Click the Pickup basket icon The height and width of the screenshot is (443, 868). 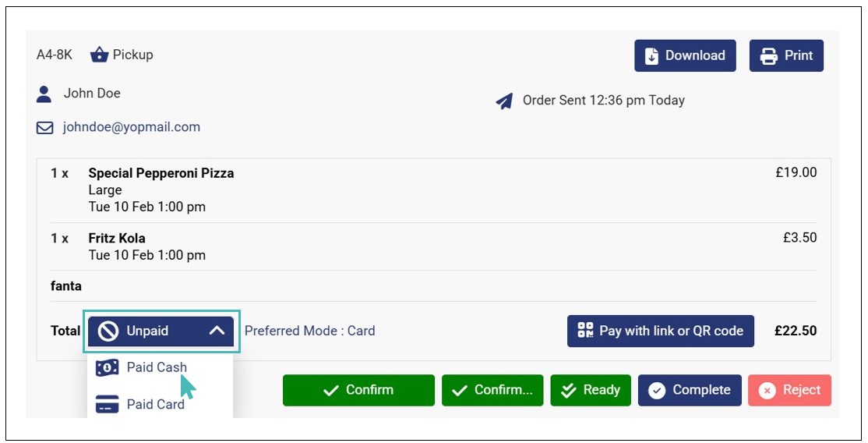point(99,55)
